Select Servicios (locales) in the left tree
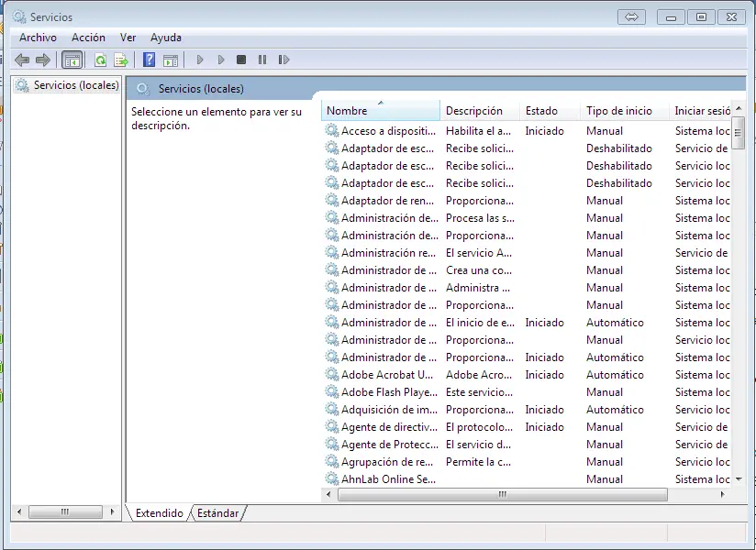The width and height of the screenshot is (756, 550). pos(76,85)
